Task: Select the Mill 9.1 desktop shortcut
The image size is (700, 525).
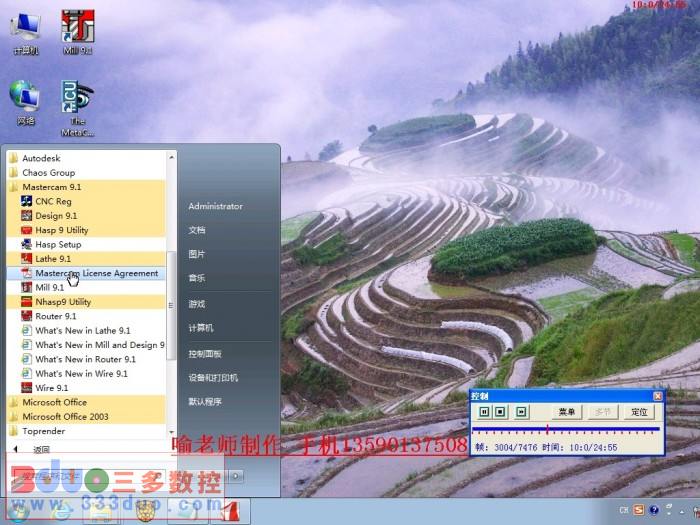Action: [x=78, y=32]
